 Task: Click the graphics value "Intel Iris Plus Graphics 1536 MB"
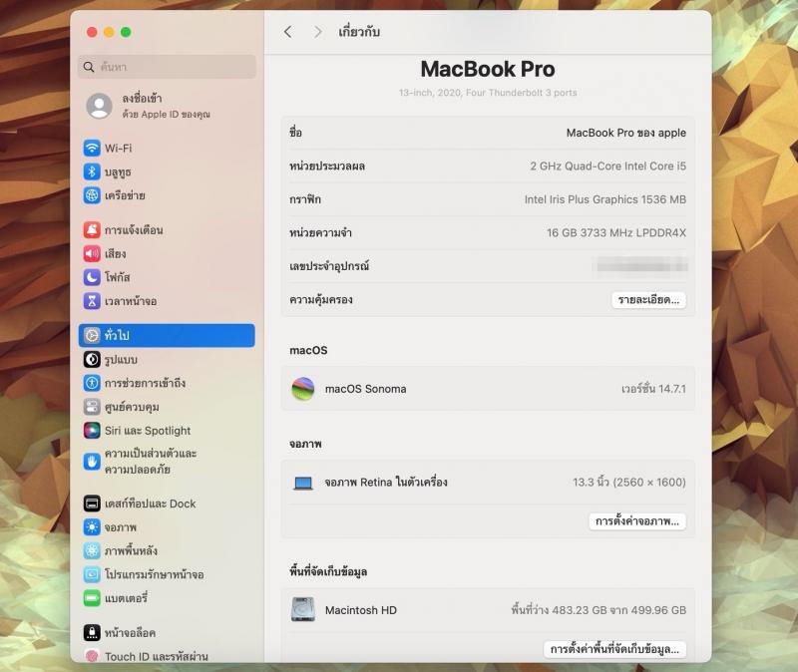point(605,199)
